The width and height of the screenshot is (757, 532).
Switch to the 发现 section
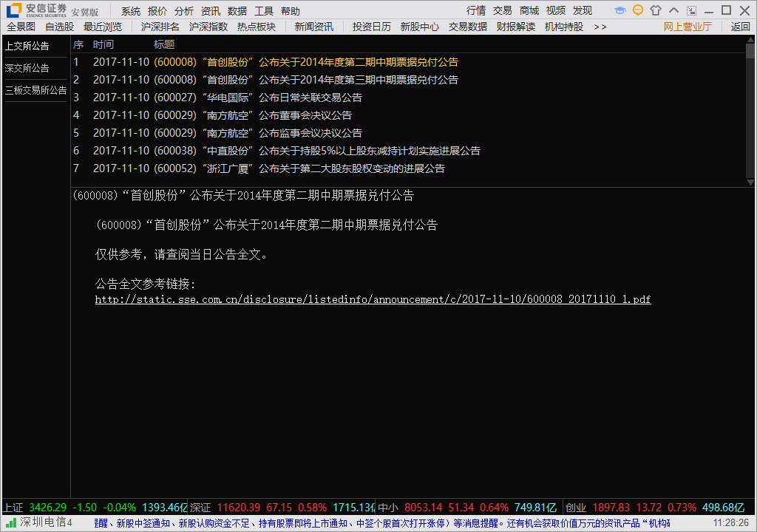click(583, 10)
